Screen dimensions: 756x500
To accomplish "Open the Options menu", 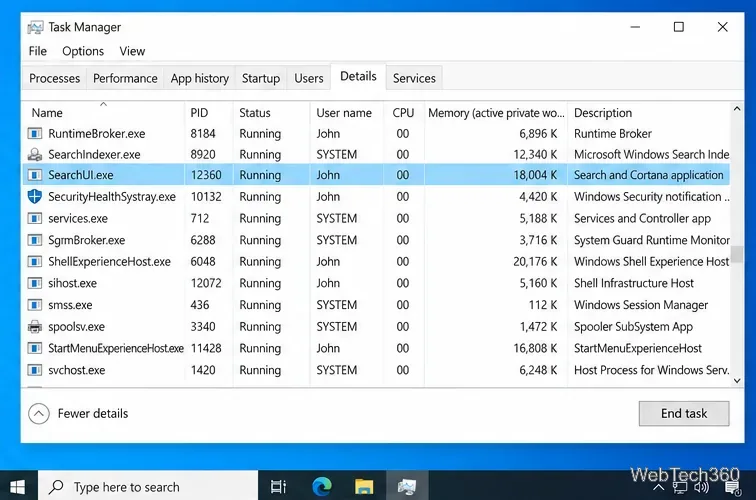I will click(83, 51).
